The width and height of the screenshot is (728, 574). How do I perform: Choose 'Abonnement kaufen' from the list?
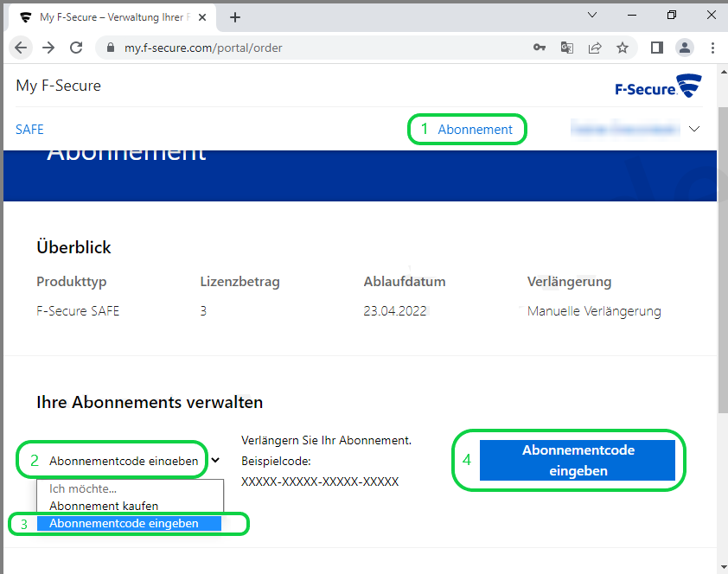click(x=130, y=506)
